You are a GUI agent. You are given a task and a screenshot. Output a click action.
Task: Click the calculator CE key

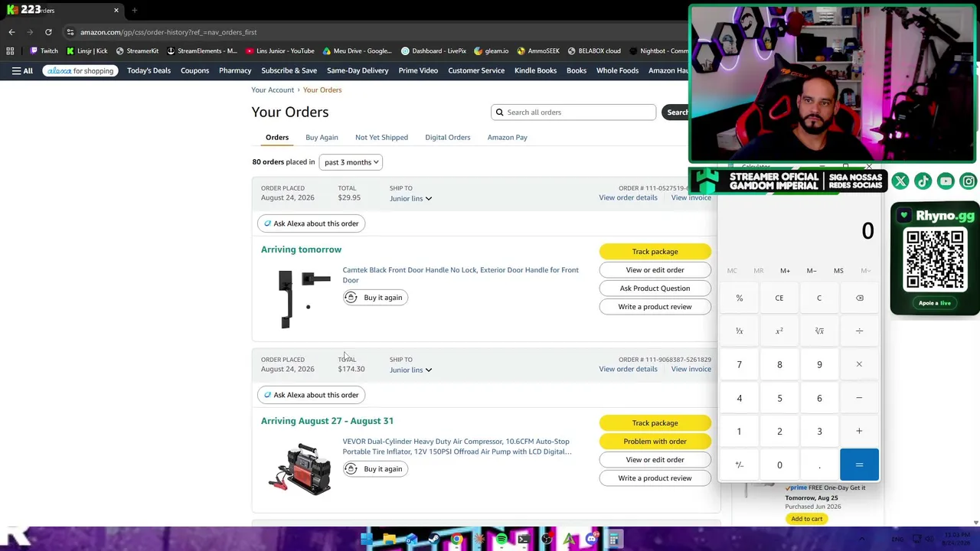click(779, 298)
